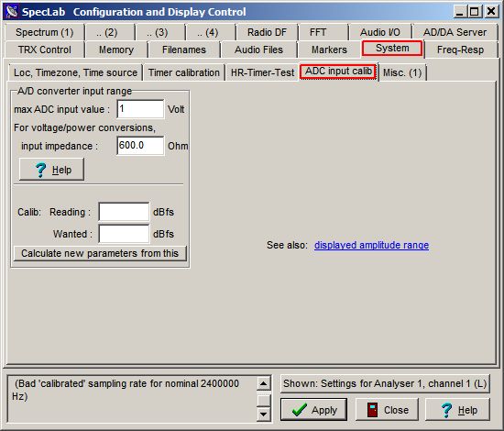504x431 pixels.
Task: Open the Timer calibration sub-tab
Action: coord(184,72)
